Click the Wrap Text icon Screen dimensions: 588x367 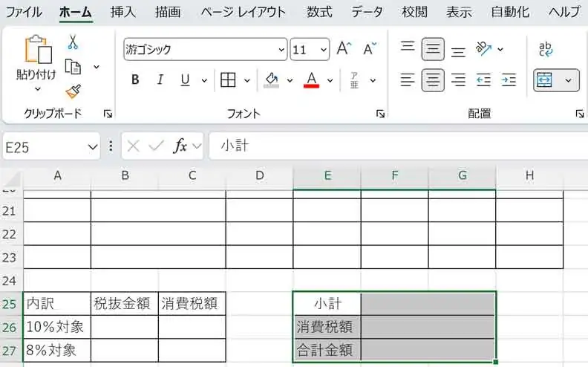(x=546, y=49)
